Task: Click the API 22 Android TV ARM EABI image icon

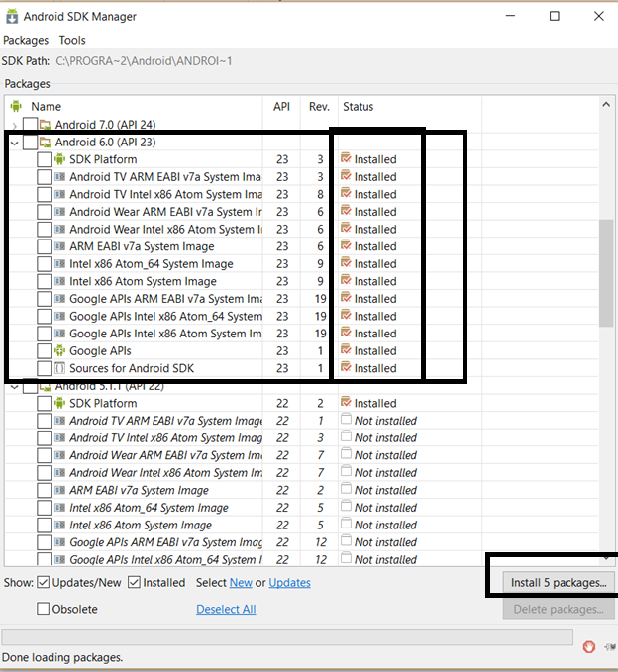Action: (59, 421)
